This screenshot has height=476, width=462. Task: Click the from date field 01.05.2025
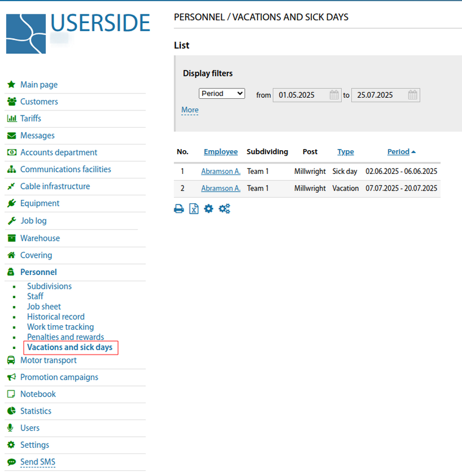coord(299,95)
